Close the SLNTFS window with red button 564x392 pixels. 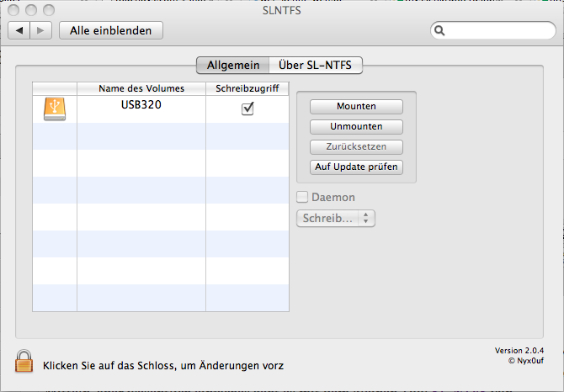14,10
